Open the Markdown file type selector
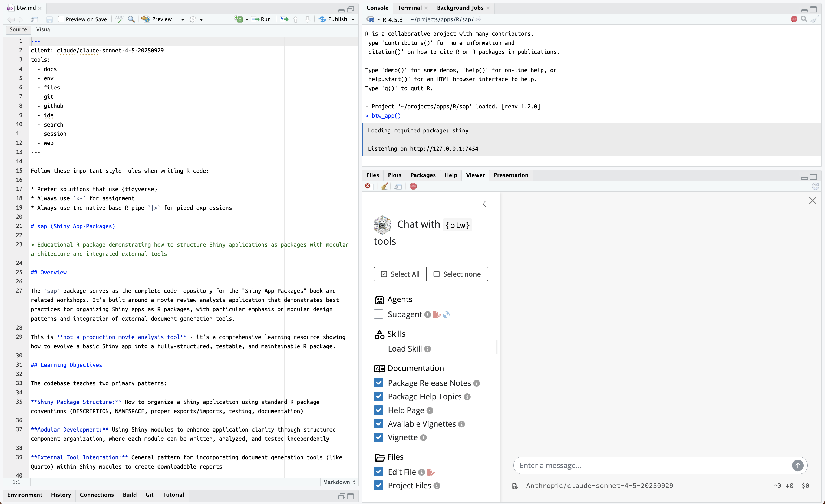The image size is (825, 504). 339,482
